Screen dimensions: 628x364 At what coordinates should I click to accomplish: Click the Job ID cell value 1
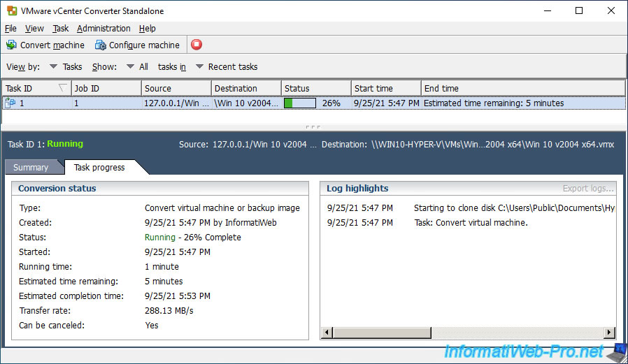(x=76, y=103)
